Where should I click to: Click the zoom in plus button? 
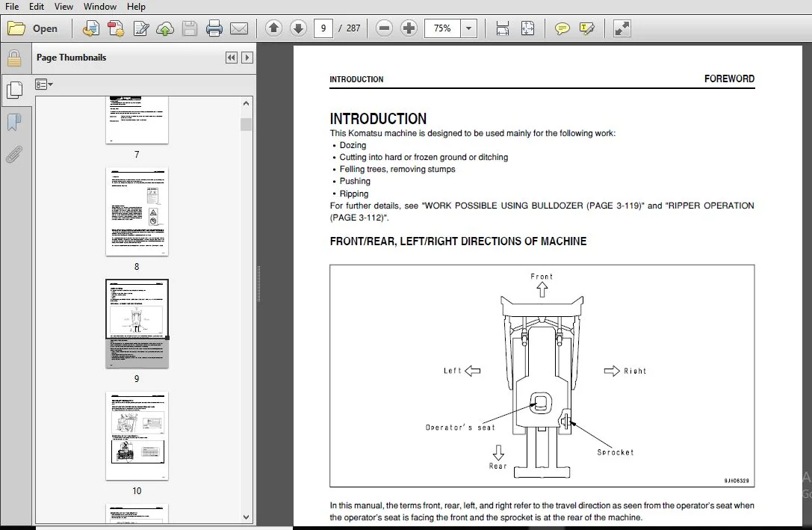(x=409, y=28)
